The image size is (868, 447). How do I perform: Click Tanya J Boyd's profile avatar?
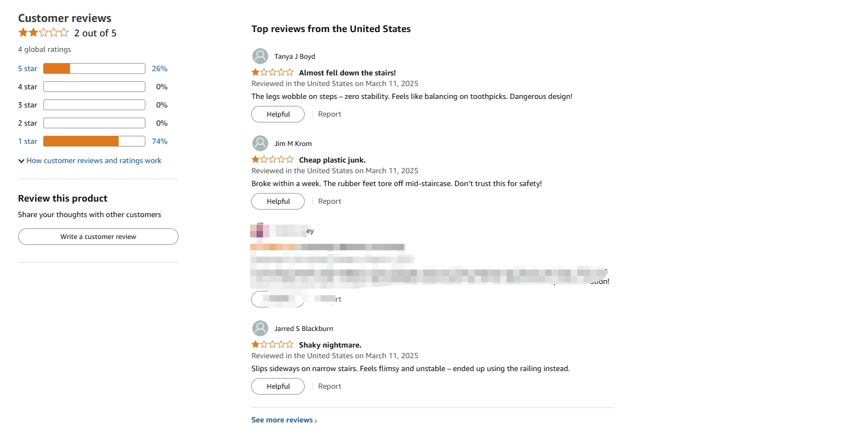260,56
